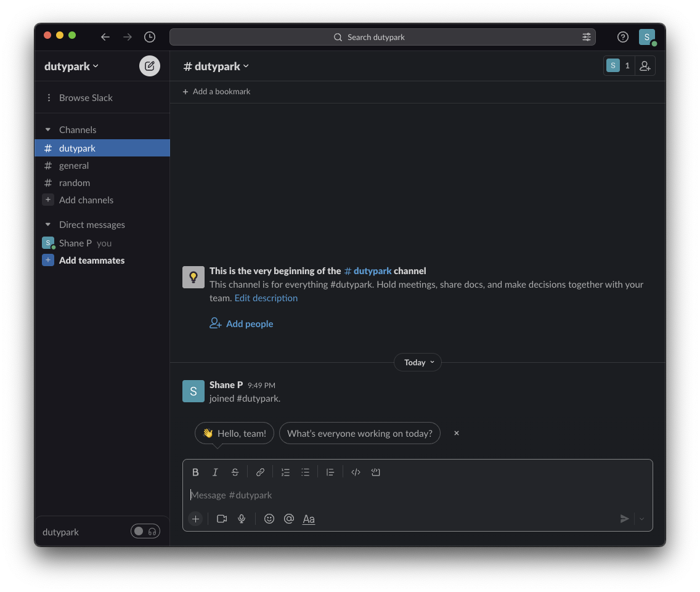Send the 'Hello, team!' suggestion
This screenshot has width=700, height=592.
tap(234, 434)
